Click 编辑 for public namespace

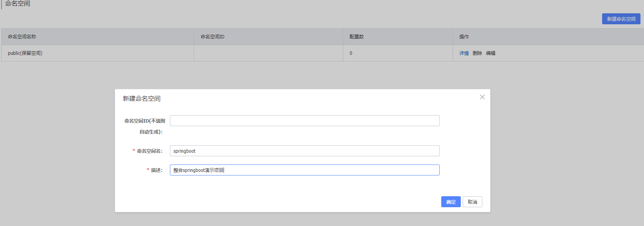coord(491,53)
